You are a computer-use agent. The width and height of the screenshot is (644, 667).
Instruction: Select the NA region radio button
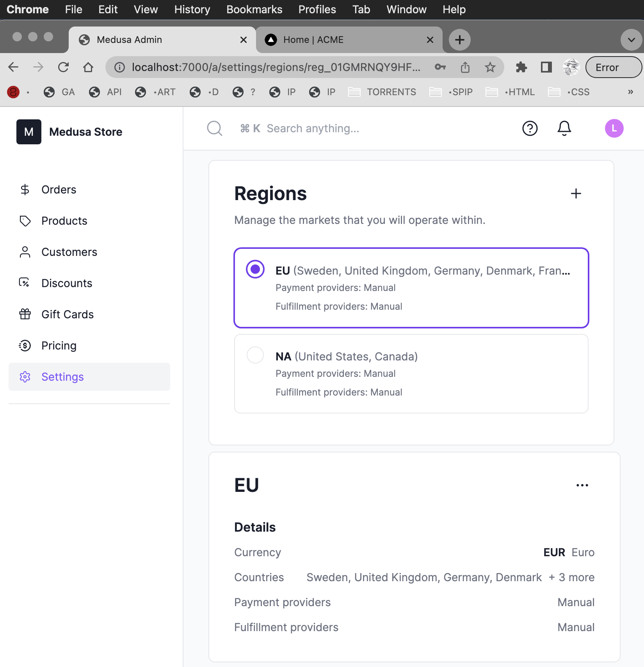coord(255,355)
